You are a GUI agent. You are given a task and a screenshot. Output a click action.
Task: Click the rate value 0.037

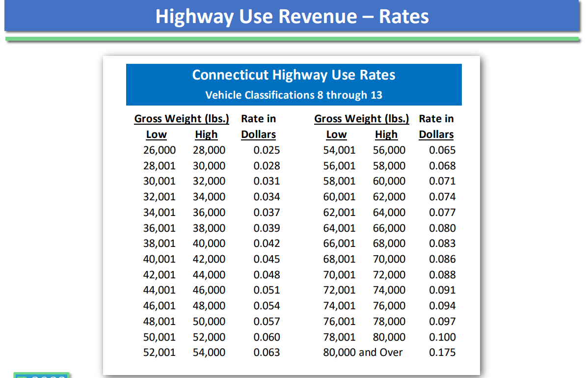[x=267, y=213]
